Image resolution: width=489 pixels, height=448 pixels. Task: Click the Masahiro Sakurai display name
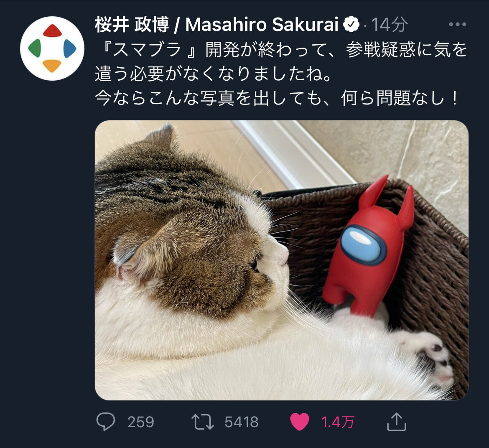(262, 24)
